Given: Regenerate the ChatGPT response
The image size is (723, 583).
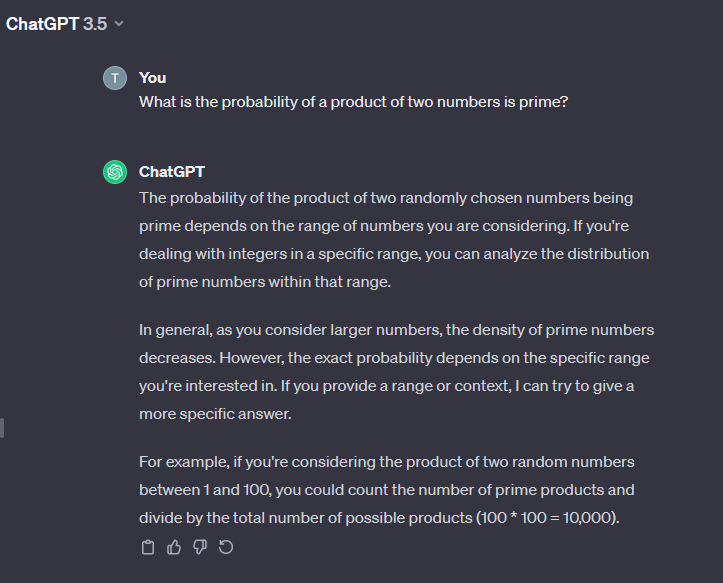Looking at the screenshot, I should pyautogui.click(x=226, y=547).
